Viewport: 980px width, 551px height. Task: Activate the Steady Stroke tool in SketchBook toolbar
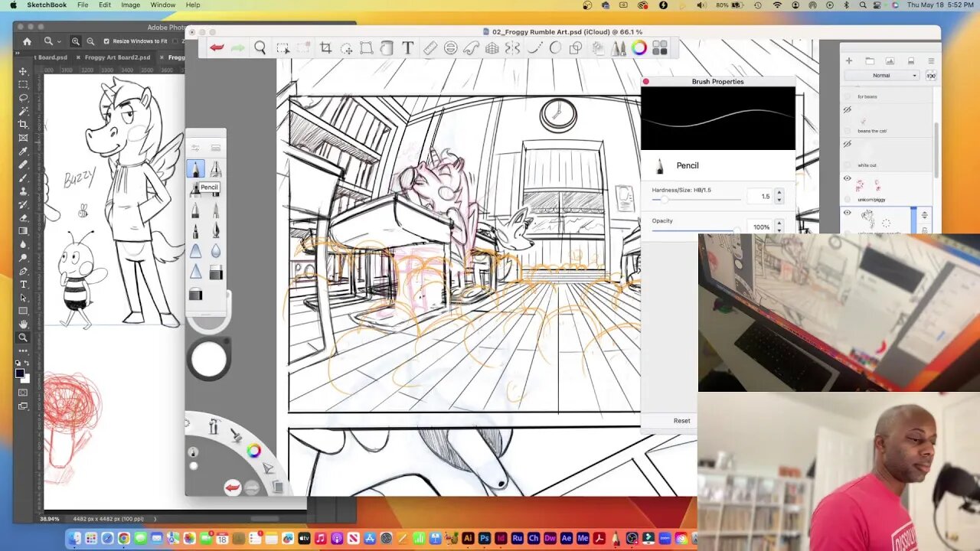pos(534,48)
